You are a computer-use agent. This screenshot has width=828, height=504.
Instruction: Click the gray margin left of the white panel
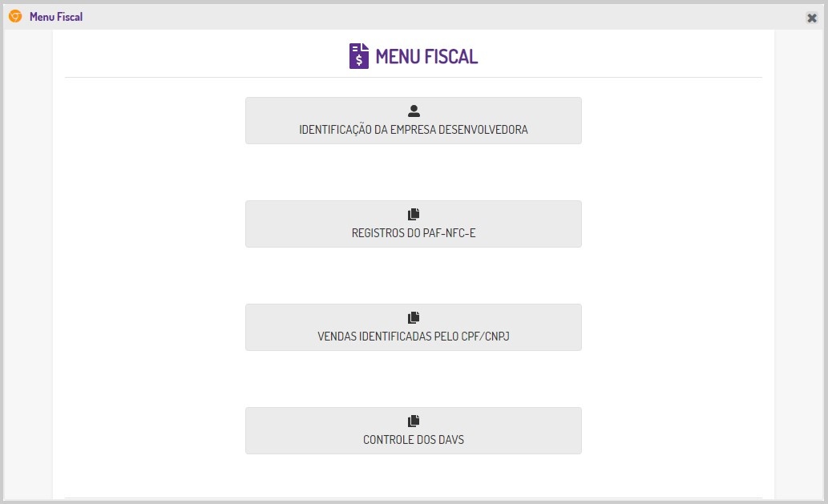[x=28, y=264]
